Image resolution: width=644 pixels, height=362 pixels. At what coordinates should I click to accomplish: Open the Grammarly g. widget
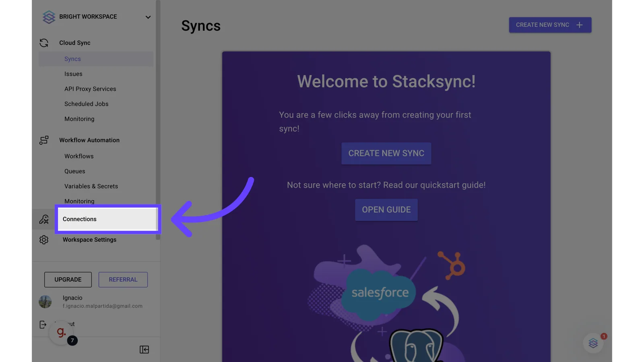coord(61,333)
